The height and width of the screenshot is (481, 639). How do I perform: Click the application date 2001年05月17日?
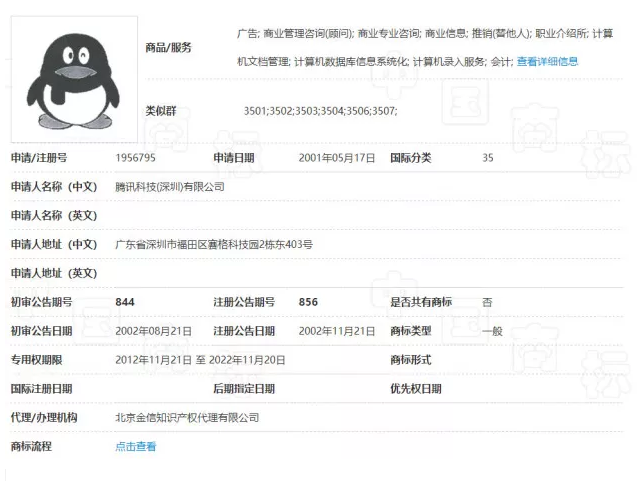click(337, 158)
